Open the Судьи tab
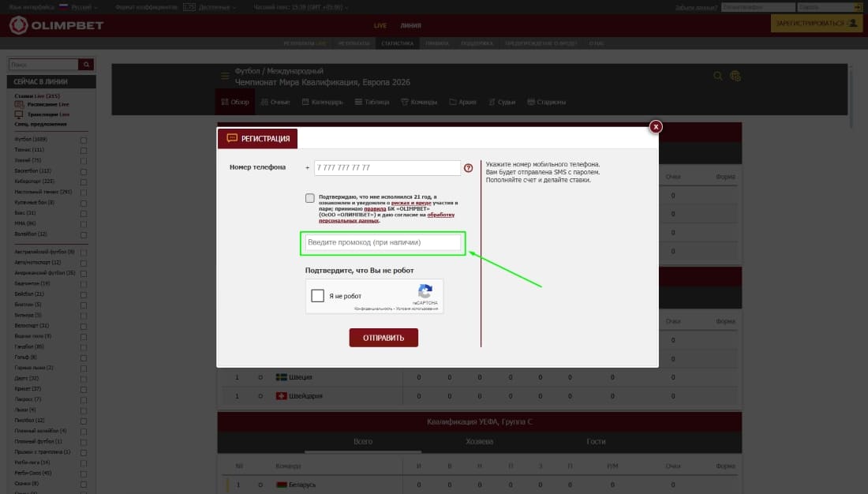Viewport: 868px width, 494px height. 502,102
